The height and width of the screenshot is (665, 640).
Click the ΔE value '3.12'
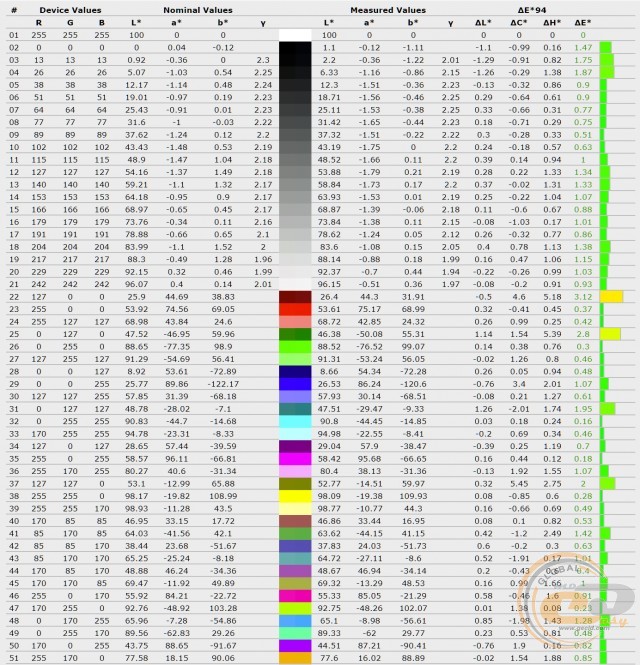pos(583,297)
